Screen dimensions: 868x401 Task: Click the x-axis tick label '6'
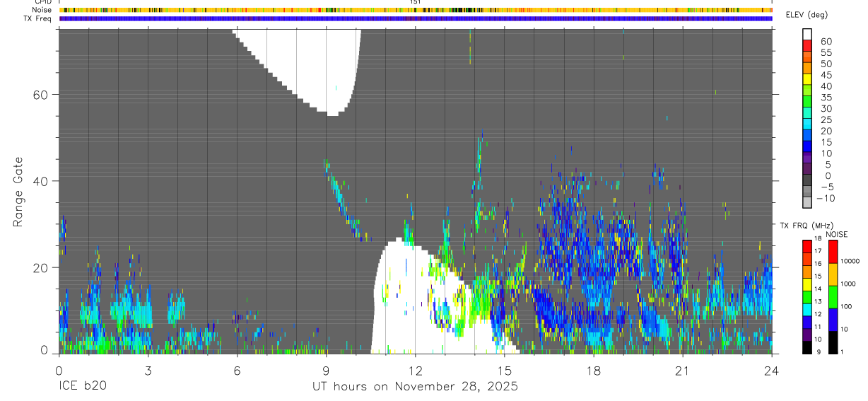237,371
